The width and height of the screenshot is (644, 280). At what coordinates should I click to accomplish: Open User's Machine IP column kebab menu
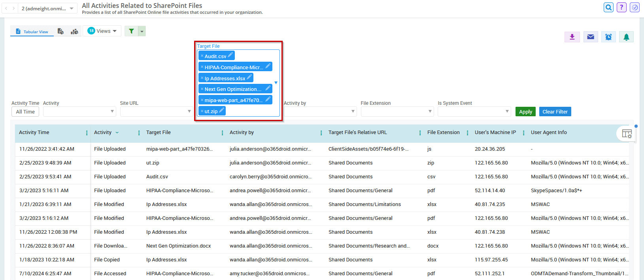[523, 133]
